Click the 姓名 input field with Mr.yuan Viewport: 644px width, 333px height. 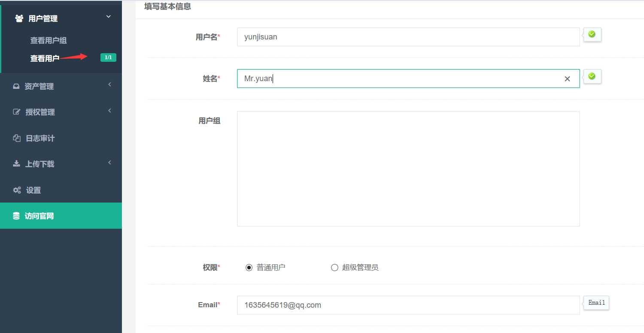408,79
